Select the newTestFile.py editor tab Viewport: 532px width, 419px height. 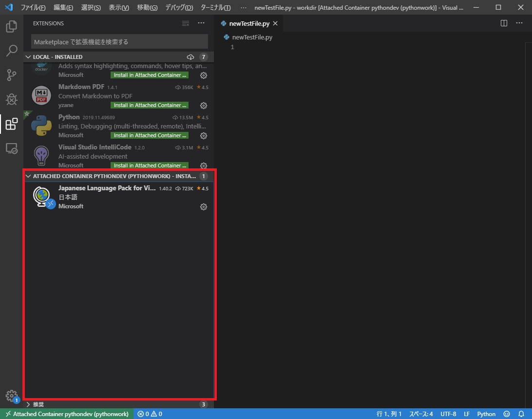coord(249,23)
